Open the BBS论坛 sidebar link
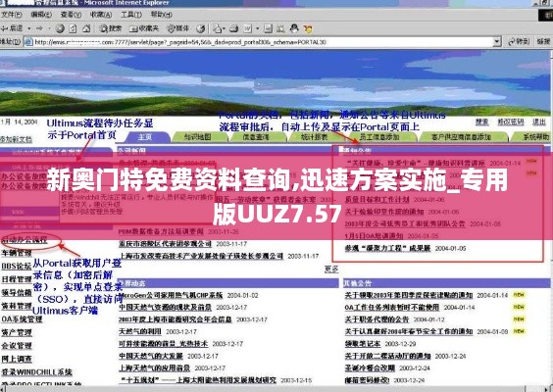Image resolution: width=553 pixels, height=392 pixels. [17, 267]
